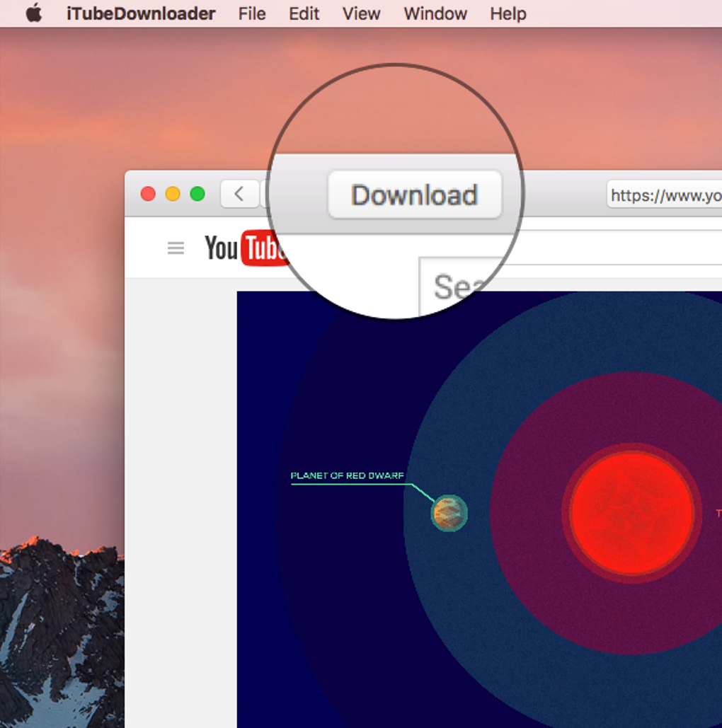Open the File menu
The image size is (722, 728).
[x=252, y=13]
